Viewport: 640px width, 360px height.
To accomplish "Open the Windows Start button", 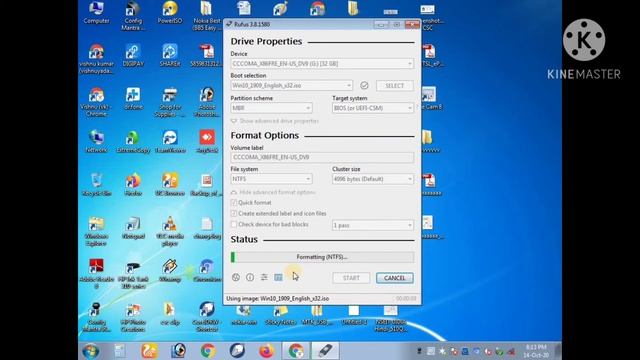I will [x=91, y=351].
